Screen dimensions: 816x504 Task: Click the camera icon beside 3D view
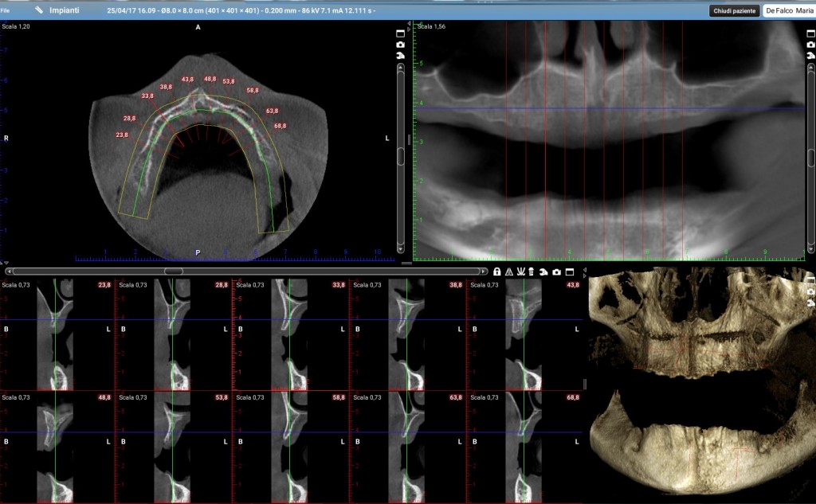click(x=811, y=291)
